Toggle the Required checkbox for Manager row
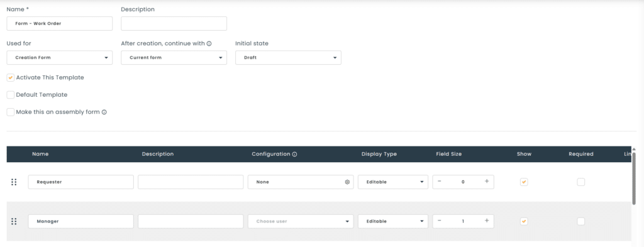Viewport: 644px width, 247px height. [x=580, y=222]
